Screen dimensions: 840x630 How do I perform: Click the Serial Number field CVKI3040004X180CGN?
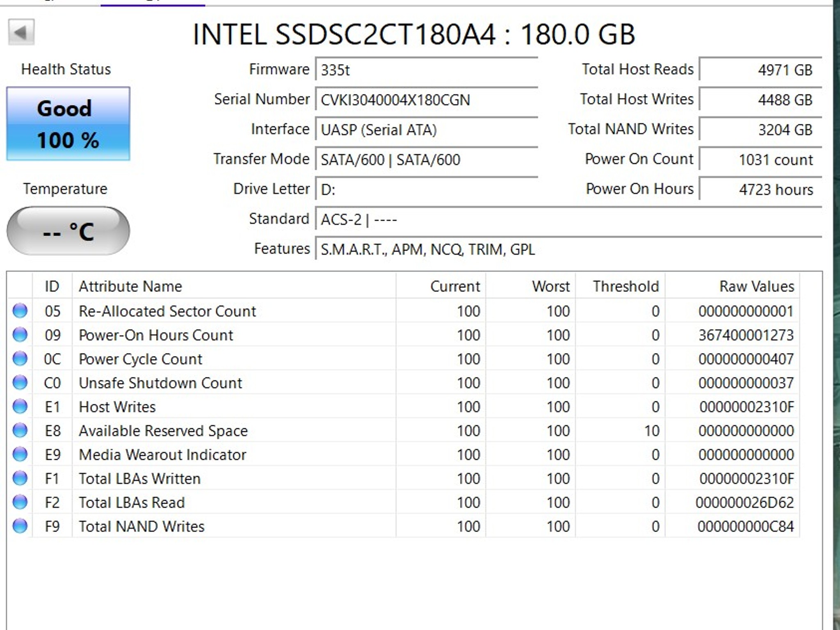427,99
